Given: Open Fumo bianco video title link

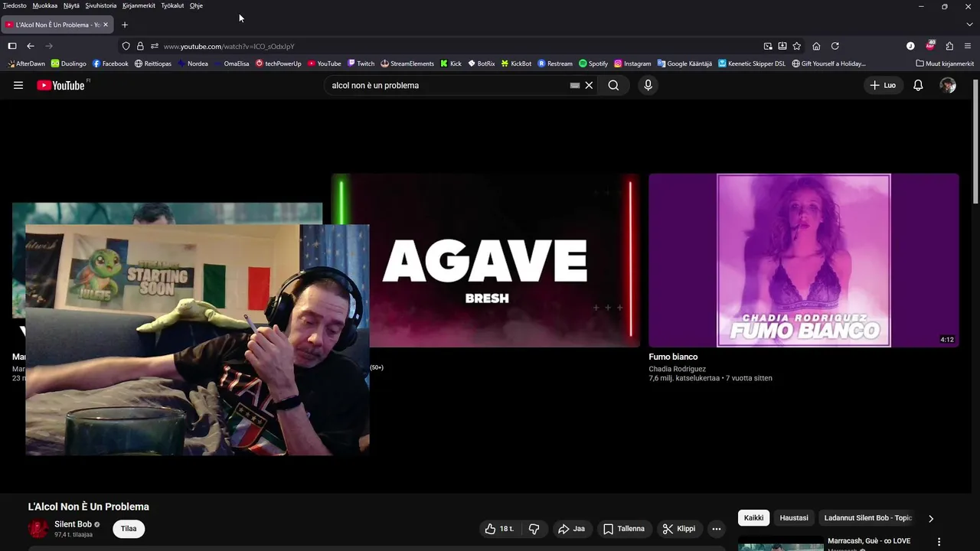Looking at the screenshot, I should (x=673, y=357).
